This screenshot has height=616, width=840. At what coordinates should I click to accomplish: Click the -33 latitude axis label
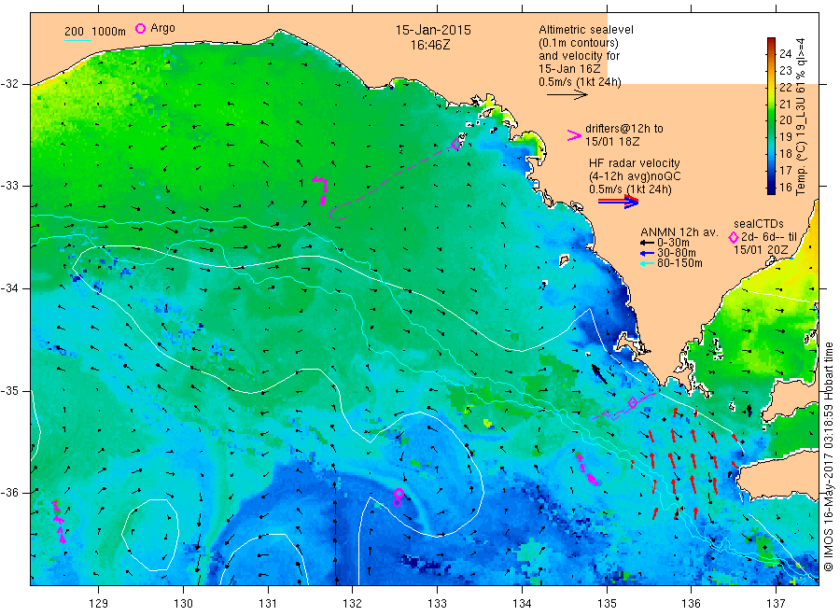click(x=9, y=186)
